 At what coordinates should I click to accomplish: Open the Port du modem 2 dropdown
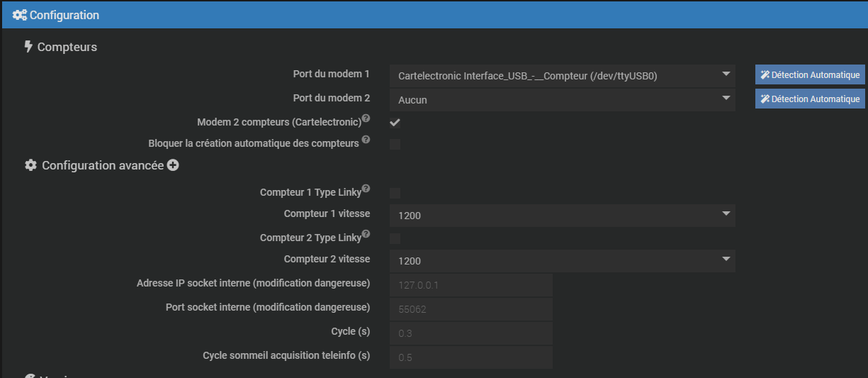(x=562, y=100)
